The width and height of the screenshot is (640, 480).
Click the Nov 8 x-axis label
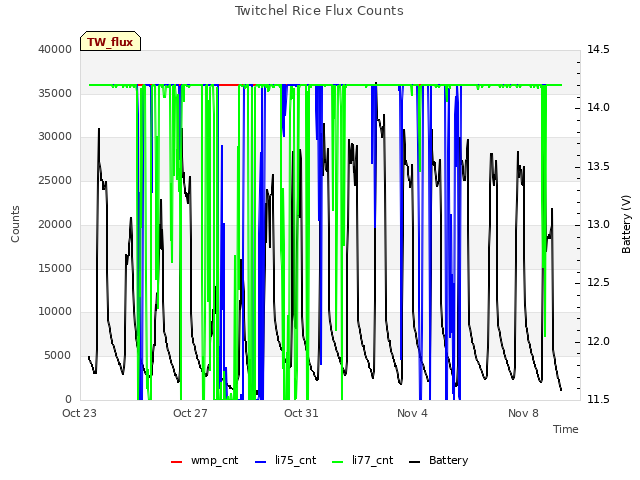523,413
